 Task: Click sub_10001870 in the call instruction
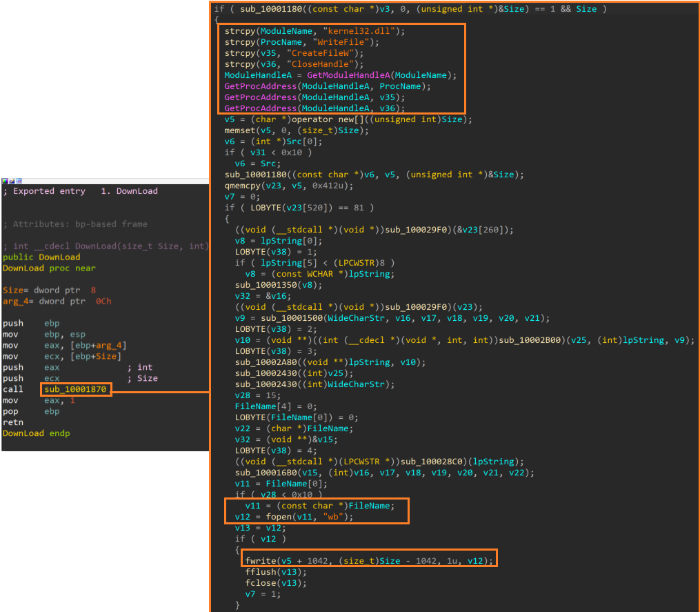click(x=75, y=389)
